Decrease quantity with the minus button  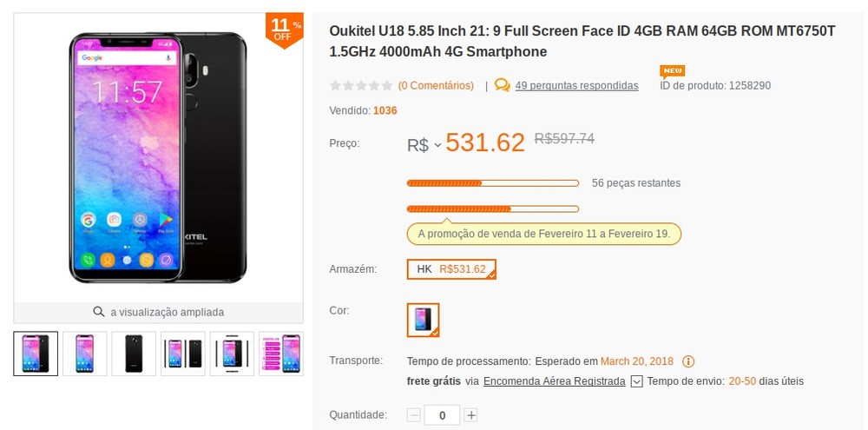(414, 415)
